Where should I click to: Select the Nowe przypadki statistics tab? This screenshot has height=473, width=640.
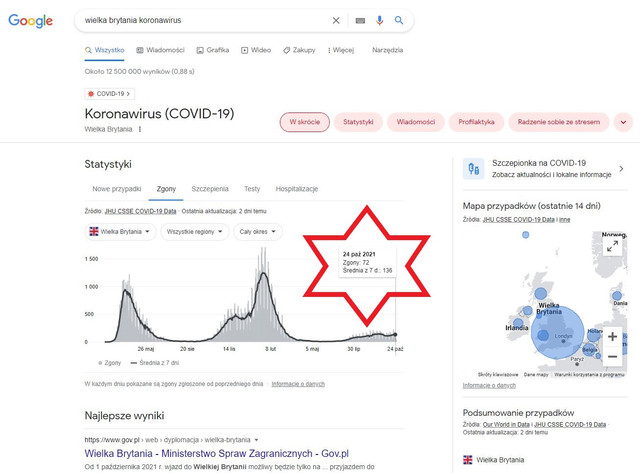pos(117,189)
